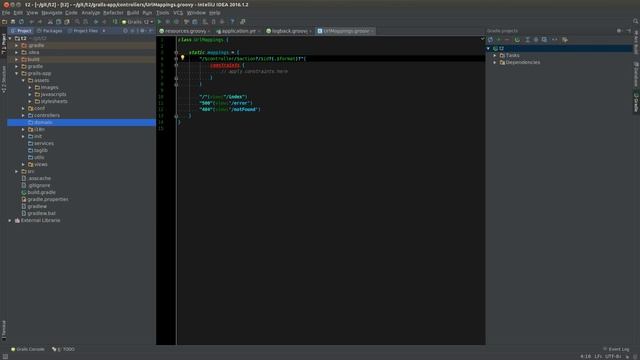Click the lightbulb intention icon in editor
This screenshot has width=640, height=360.
(182, 58)
